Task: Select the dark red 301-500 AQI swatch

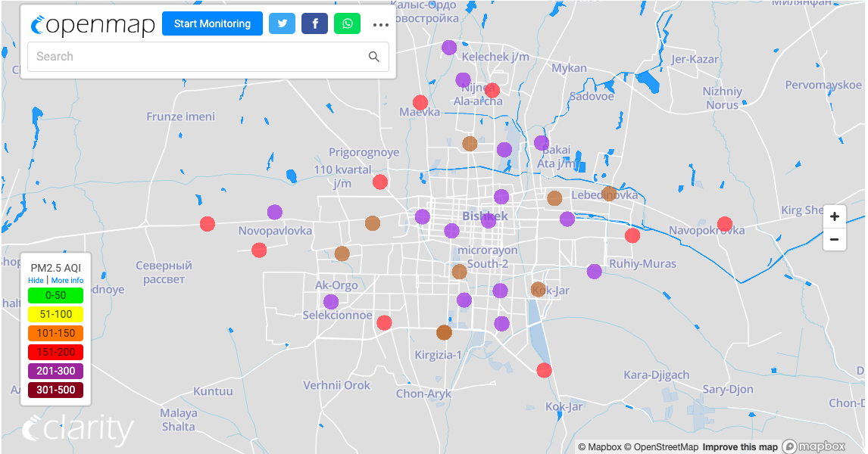Action: [55, 390]
